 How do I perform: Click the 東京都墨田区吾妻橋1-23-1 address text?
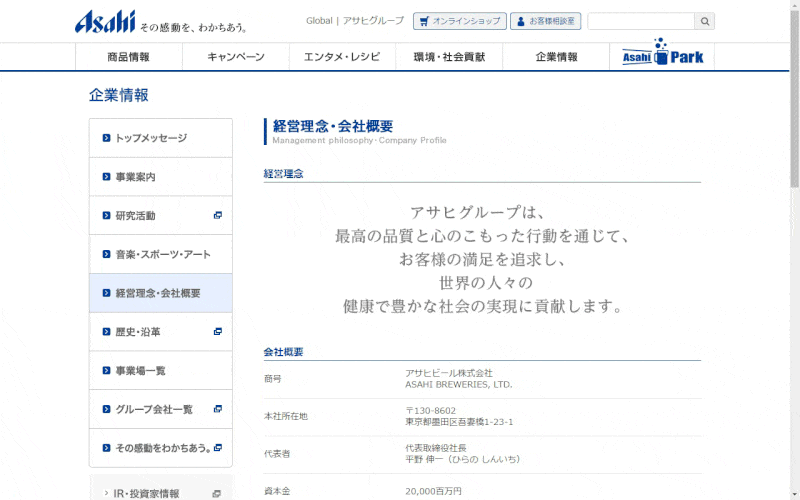coord(459,422)
